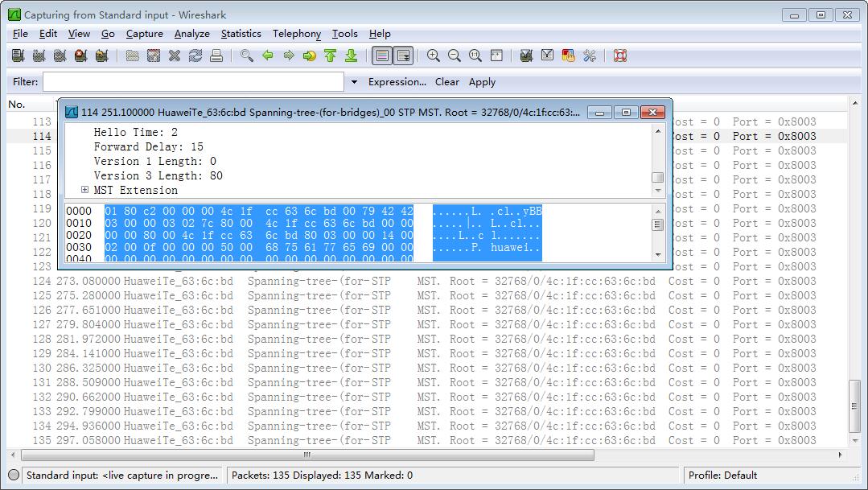This screenshot has height=490, width=868.
Task: Open the Analyze menu
Action: pos(191,34)
